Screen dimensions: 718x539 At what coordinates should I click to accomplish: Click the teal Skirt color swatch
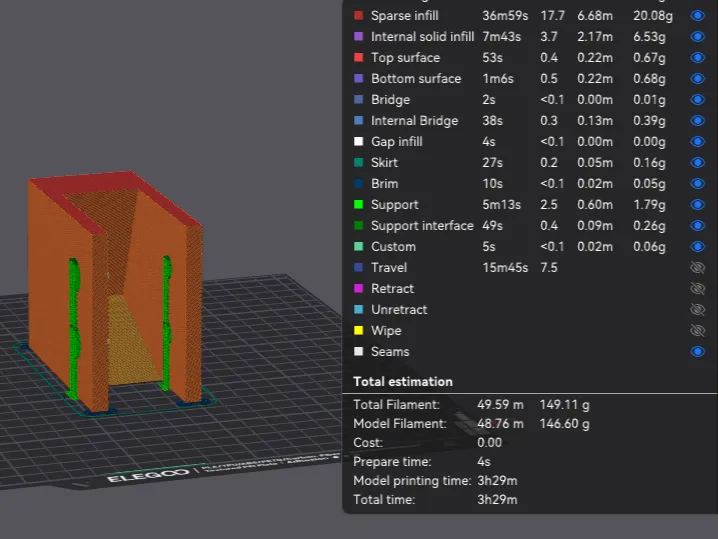coord(359,162)
